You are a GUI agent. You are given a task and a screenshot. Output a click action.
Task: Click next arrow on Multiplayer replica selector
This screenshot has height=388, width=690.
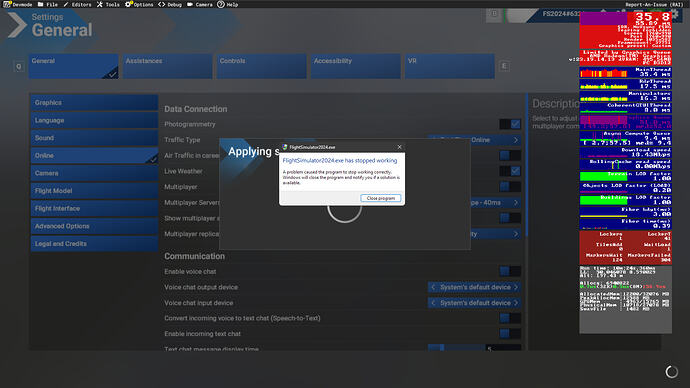(516, 234)
